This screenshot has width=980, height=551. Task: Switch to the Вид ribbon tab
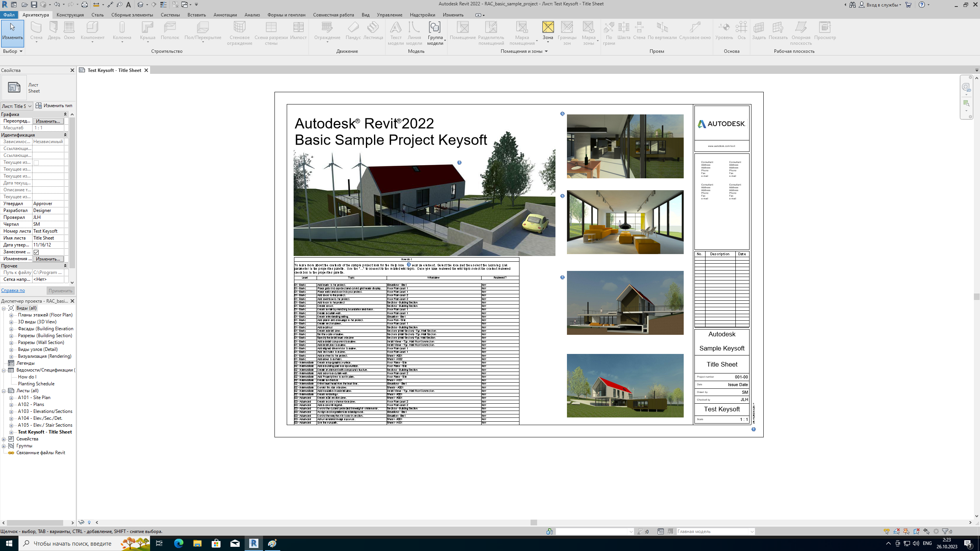point(366,15)
